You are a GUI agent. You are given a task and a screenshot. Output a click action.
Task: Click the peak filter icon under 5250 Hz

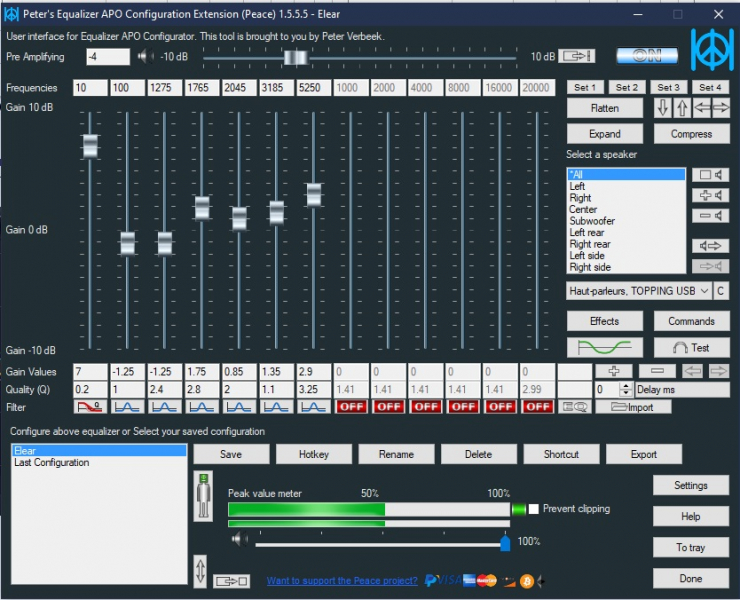click(313, 407)
